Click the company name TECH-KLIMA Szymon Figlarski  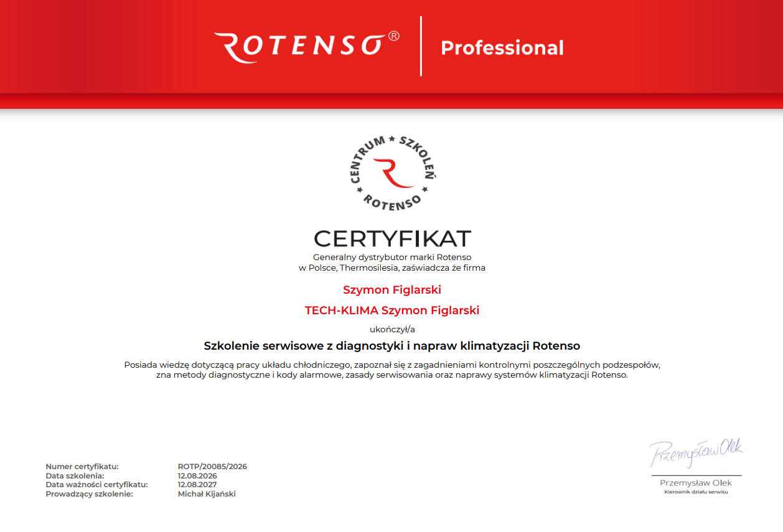tap(392, 310)
